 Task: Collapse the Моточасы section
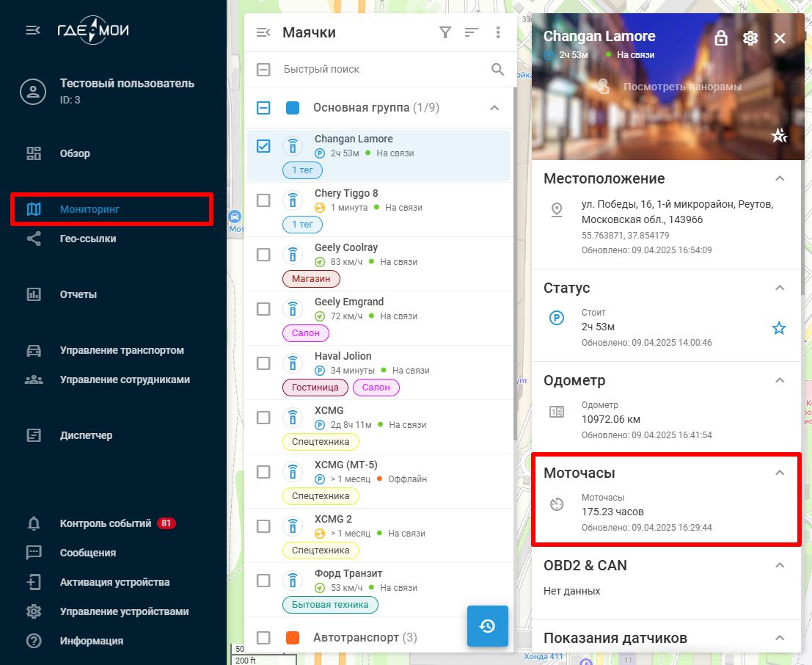(x=780, y=473)
